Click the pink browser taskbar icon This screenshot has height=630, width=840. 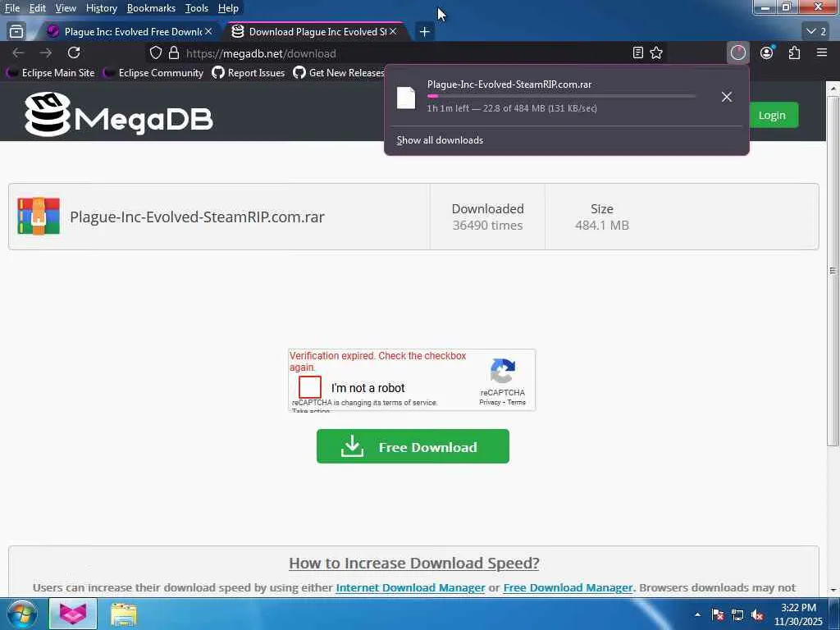[x=73, y=614]
